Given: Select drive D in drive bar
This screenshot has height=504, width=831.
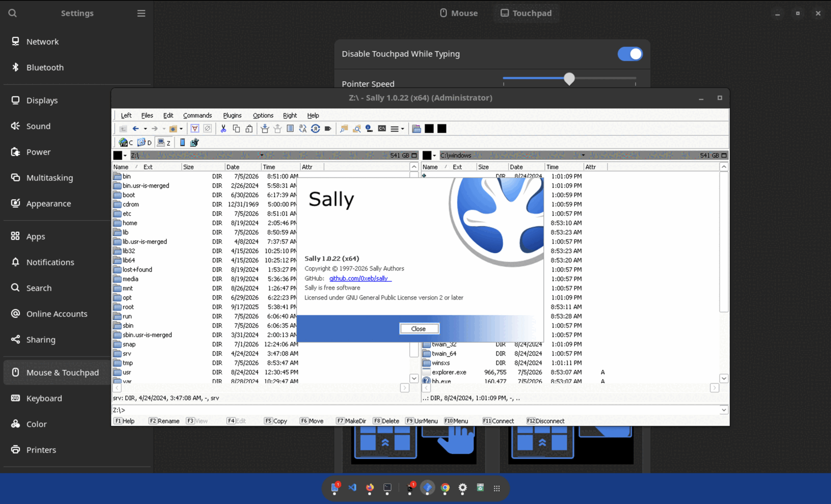Looking at the screenshot, I should tap(144, 142).
